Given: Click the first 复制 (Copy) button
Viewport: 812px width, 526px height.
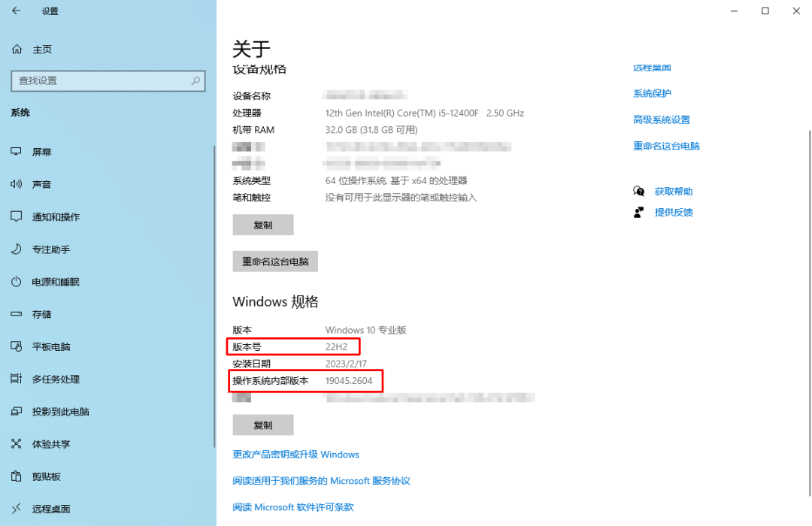Looking at the screenshot, I should pos(262,225).
